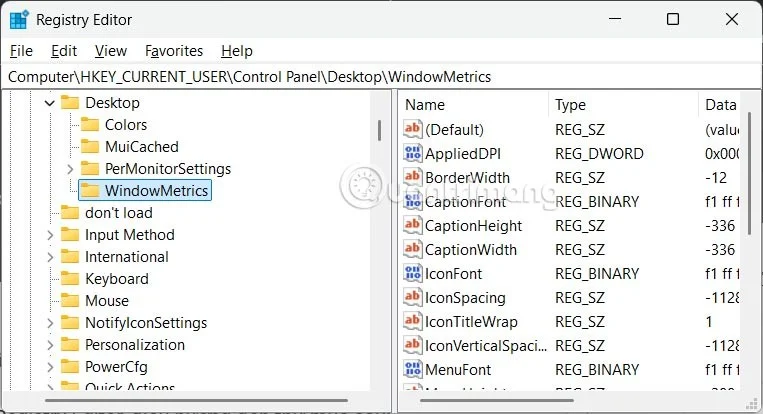Open the Favorites menu
This screenshot has height=414, width=763.
click(x=174, y=51)
